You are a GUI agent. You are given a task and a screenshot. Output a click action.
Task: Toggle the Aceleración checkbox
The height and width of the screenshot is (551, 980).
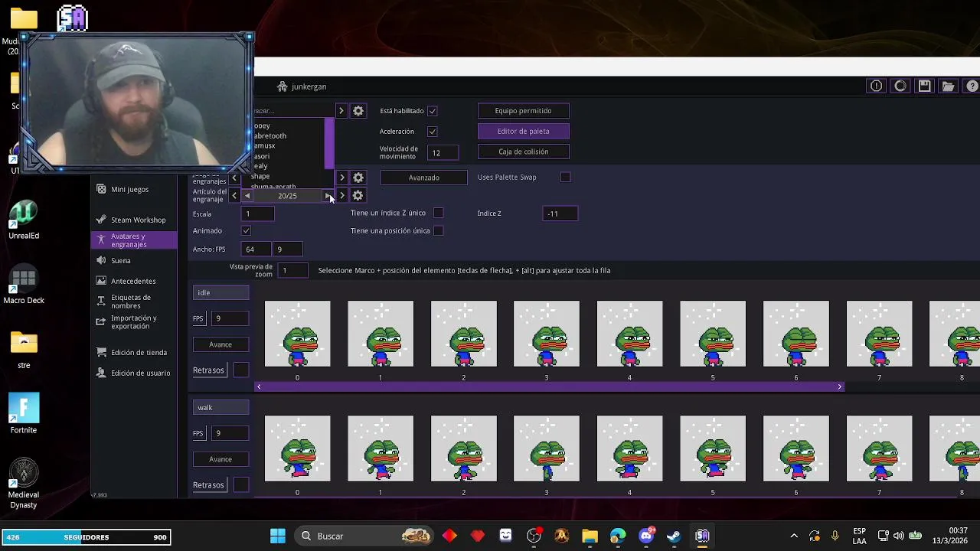pyautogui.click(x=432, y=132)
